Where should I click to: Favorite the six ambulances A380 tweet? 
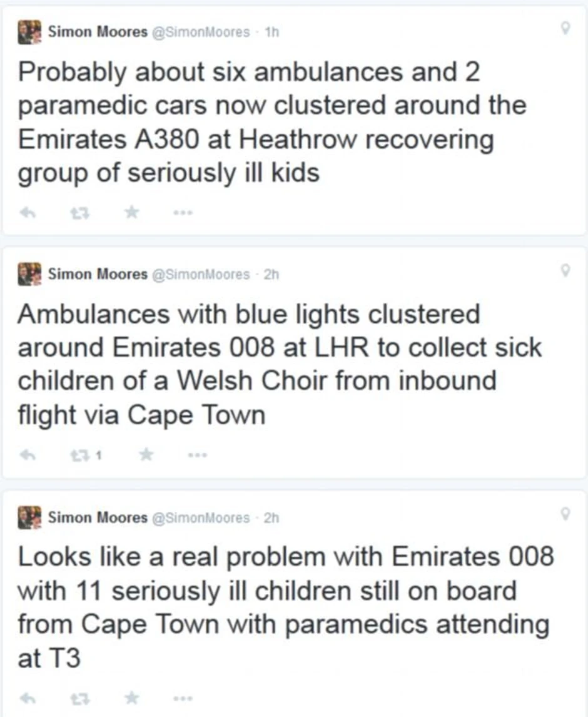pyautogui.click(x=131, y=213)
